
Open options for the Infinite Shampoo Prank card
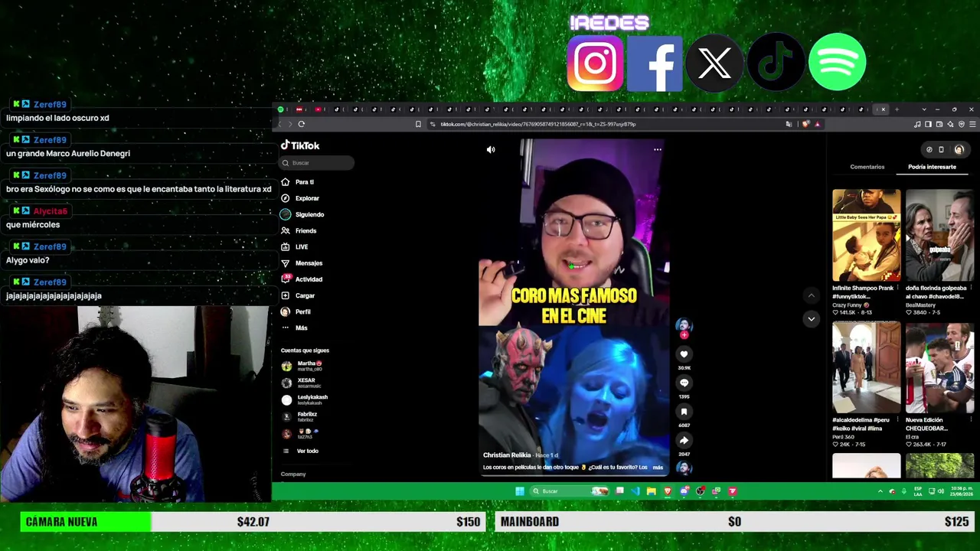[898, 289]
